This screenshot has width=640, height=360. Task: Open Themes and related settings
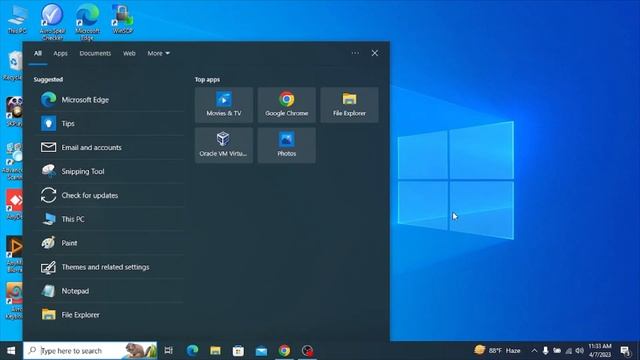(x=109, y=267)
